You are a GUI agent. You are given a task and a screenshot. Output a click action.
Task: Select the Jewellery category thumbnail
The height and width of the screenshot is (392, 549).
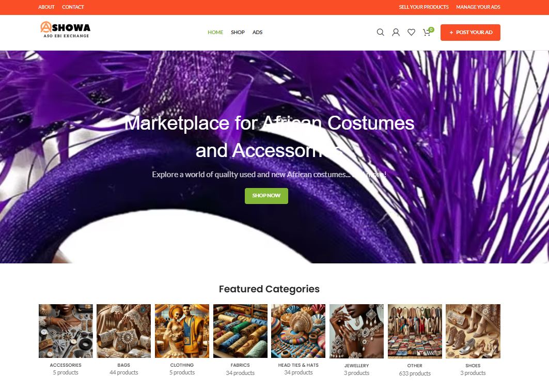coord(356,331)
